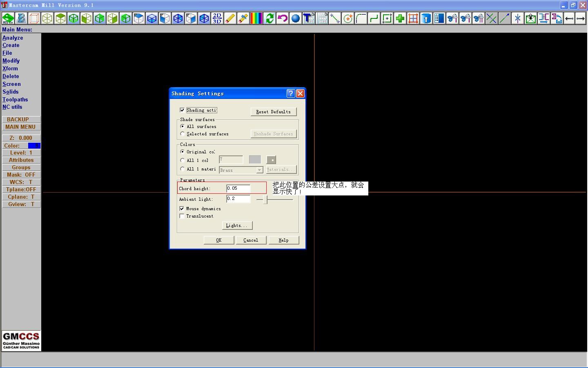588x368 pixels.
Task: Click the blue Color swatch in sidebar
Action: click(34, 146)
